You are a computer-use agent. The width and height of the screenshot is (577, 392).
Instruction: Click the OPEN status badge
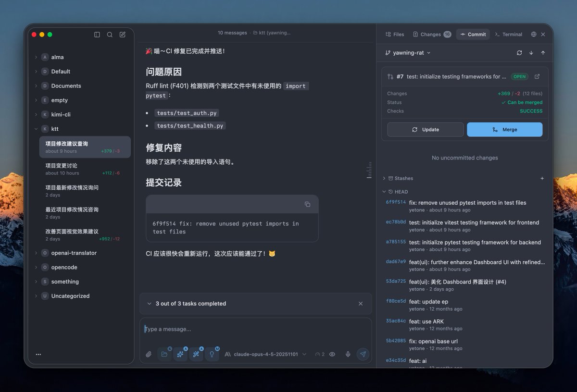(519, 76)
